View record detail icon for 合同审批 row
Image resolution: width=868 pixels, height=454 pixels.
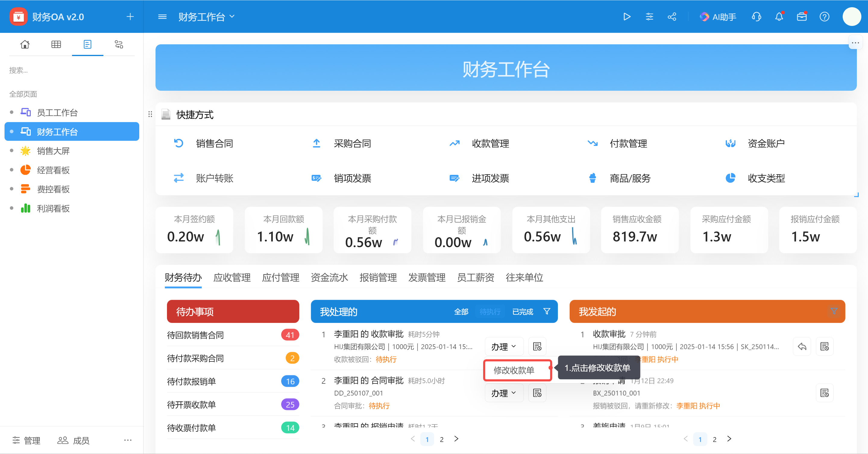(x=537, y=393)
